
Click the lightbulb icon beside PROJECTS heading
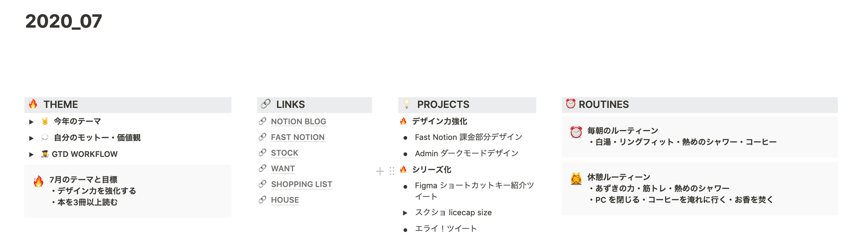[406, 104]
